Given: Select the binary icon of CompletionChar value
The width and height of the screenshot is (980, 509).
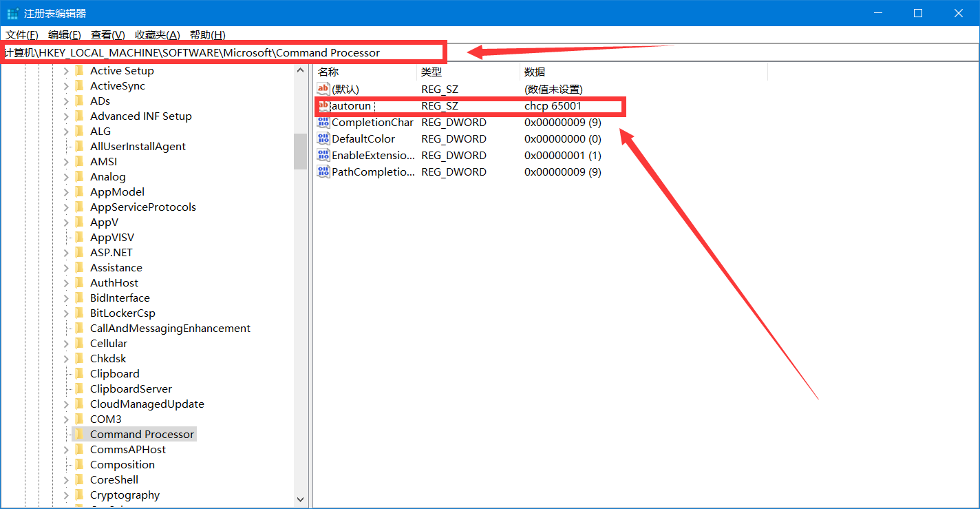Looking at the screenshot, I should tap(323, 122).
